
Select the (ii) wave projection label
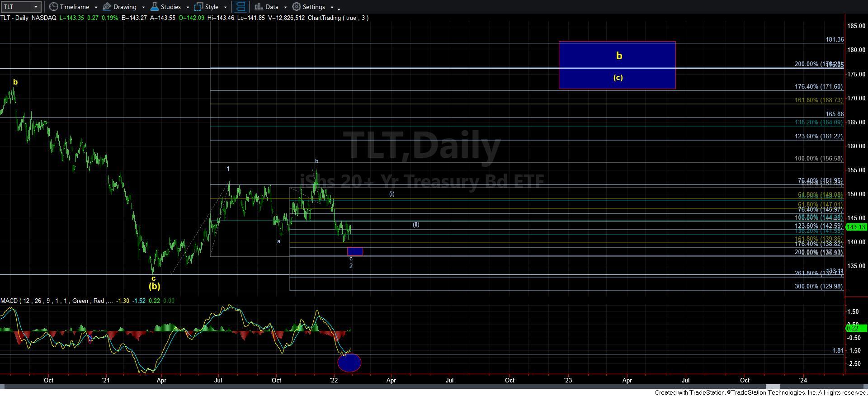tap(416, 224)
